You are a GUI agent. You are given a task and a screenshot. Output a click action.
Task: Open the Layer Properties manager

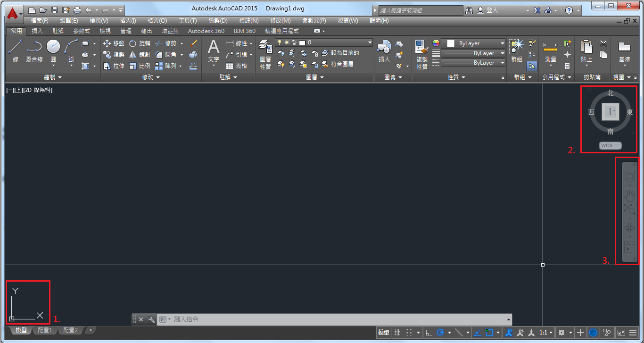pyautogui.click(x=265, y=52)
